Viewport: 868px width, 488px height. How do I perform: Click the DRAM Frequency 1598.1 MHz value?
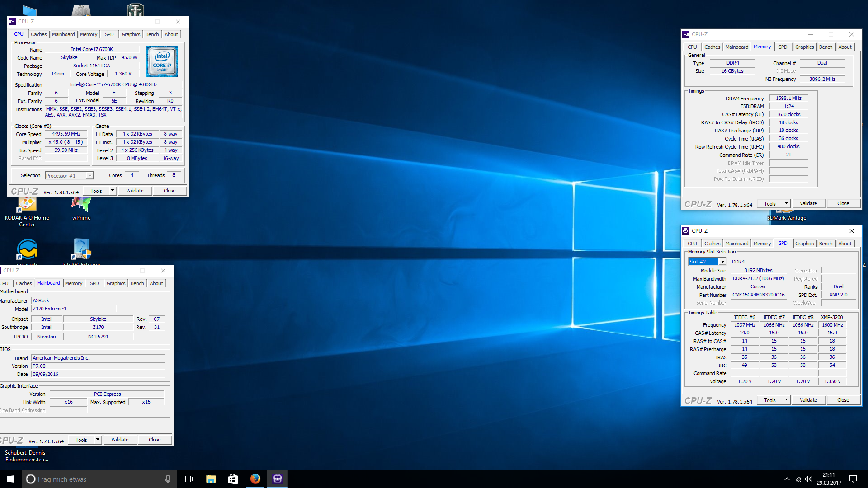(x=788, y=99)
